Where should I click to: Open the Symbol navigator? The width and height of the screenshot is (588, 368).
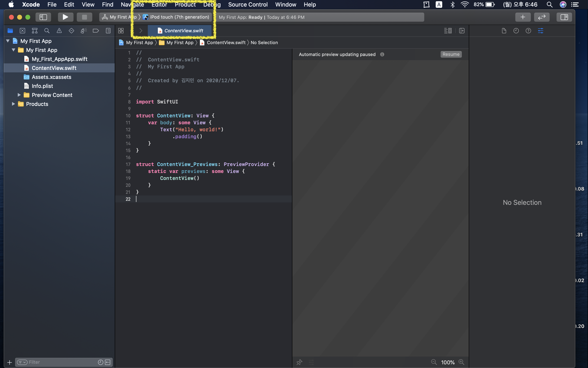coord(35,31)
